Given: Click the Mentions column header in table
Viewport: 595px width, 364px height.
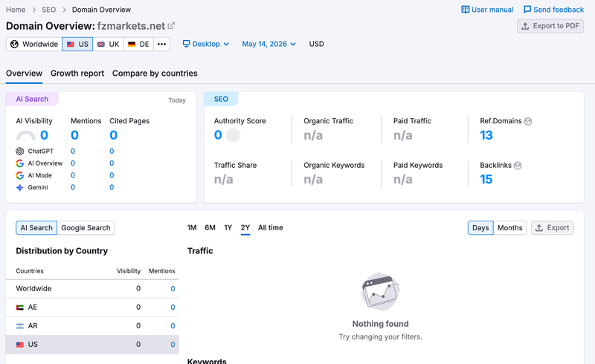Looking at the screenshot, I should (x=161, y=271).
